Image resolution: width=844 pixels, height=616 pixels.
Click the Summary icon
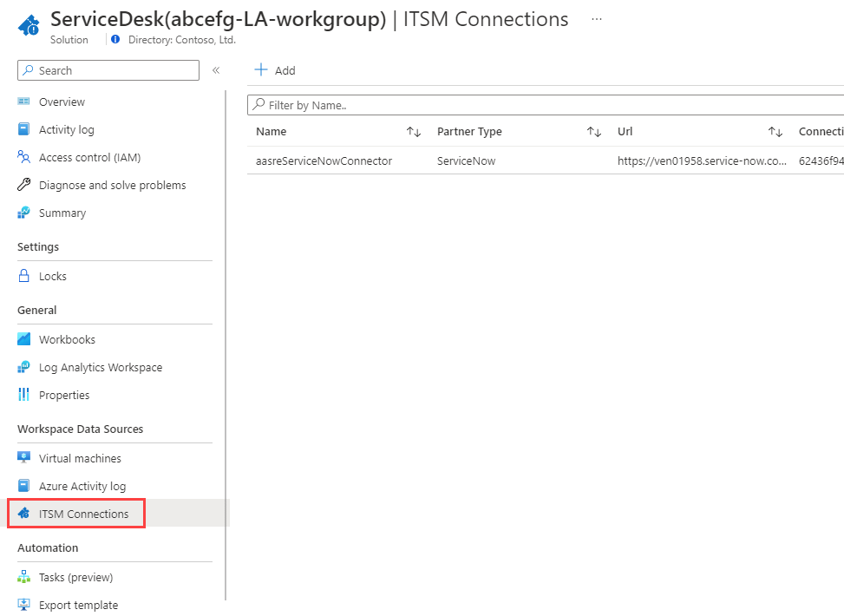(x=23, y=213)
